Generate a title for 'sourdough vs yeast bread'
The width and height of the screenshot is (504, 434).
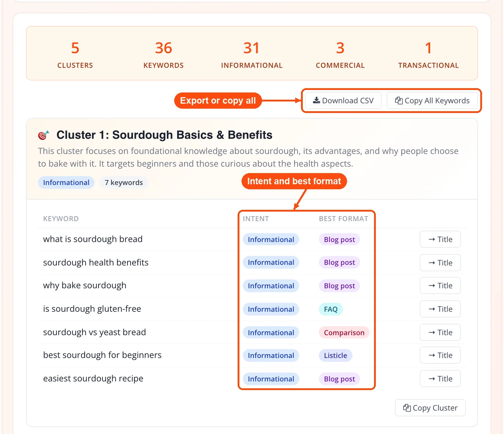440,333
